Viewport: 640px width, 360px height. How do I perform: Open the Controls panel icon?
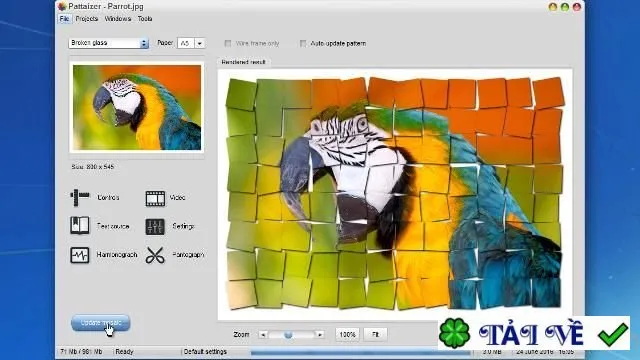[x=80, y=197]
